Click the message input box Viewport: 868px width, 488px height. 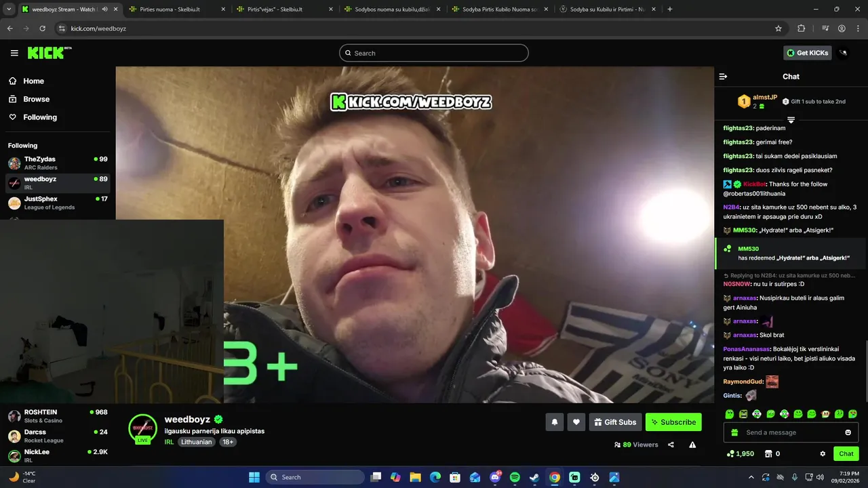(x=791, y=432)
